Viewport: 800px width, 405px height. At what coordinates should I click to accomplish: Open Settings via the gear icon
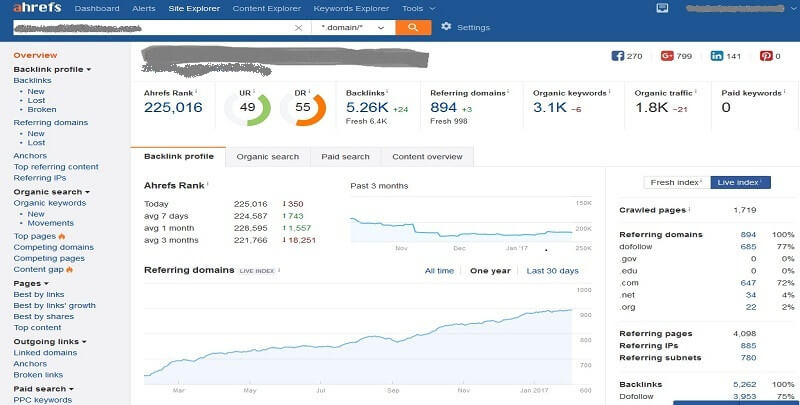tap(446, 27)
